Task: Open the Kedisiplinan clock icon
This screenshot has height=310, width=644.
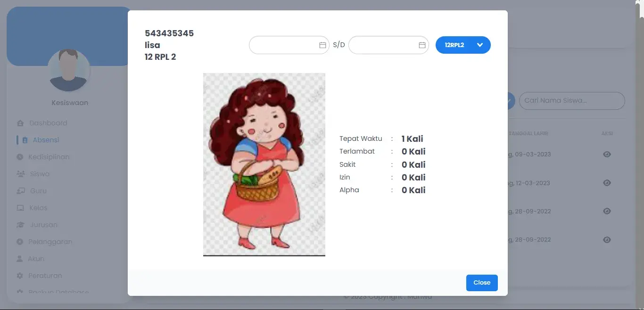Action: point(20,157)
